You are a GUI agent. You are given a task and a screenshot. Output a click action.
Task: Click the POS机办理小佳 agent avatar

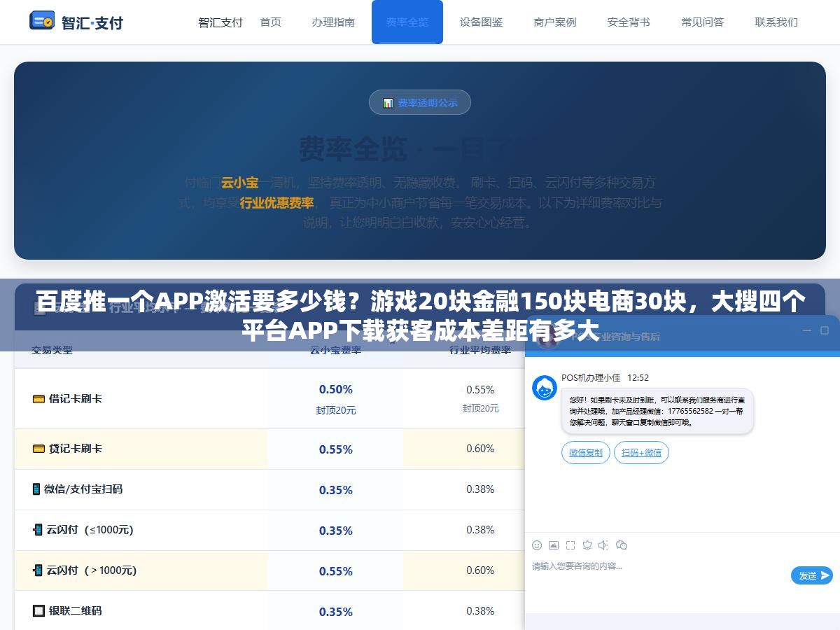click(545, 388)
